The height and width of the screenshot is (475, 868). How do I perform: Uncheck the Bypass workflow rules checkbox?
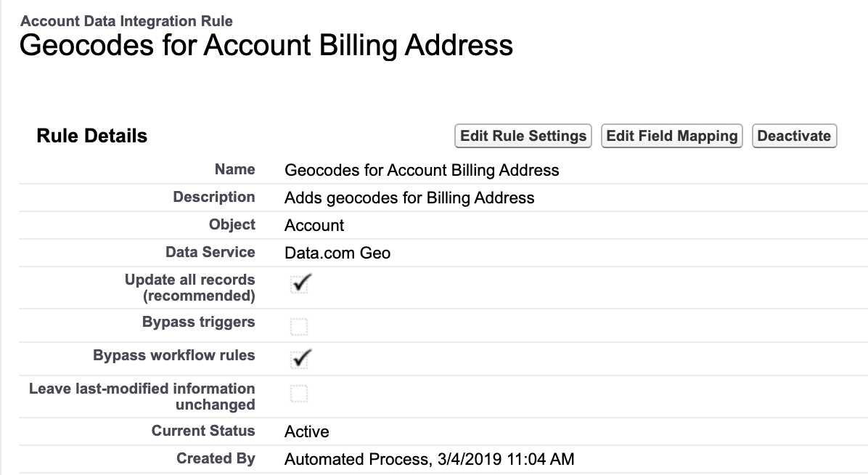[x=299, y=357]
